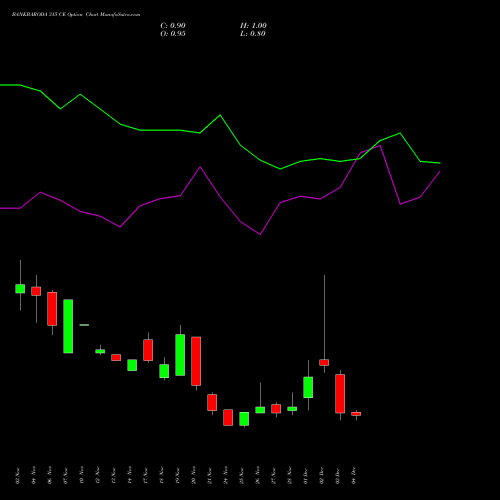Click the 26 Nov date label

258,476
